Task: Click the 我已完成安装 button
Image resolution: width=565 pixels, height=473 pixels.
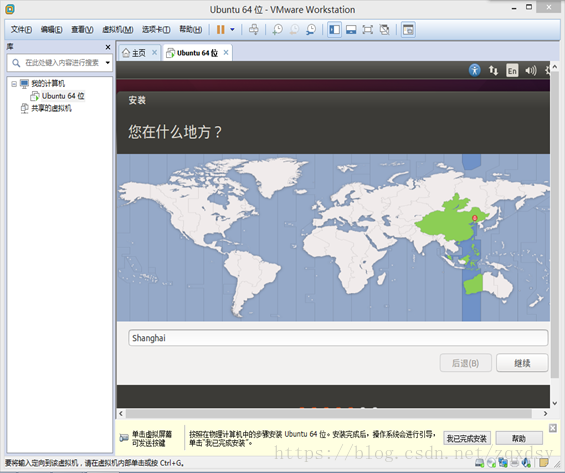Action: 467,438
